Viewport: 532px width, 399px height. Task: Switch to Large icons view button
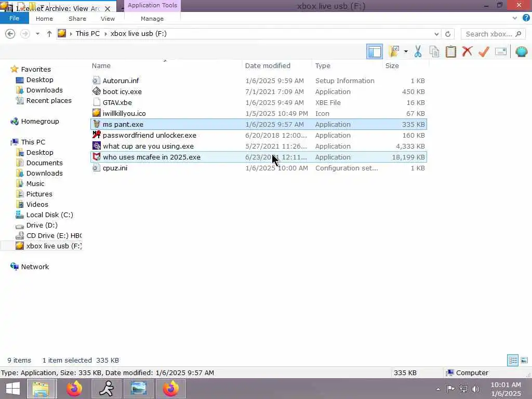click(x=524, y=361)
